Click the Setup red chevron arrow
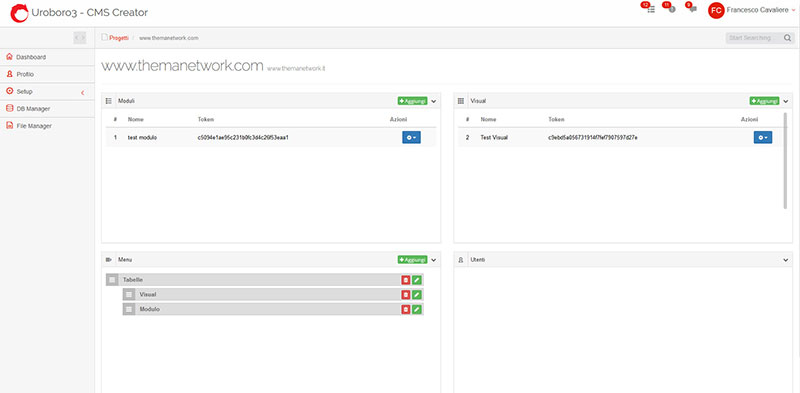This screenshot has width=800, height=393. coord(83,92)
